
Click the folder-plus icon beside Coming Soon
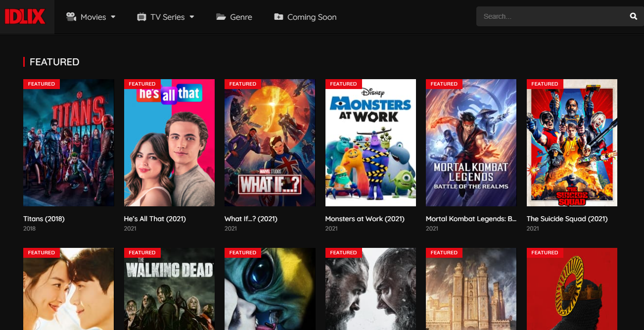coord(278,17)
